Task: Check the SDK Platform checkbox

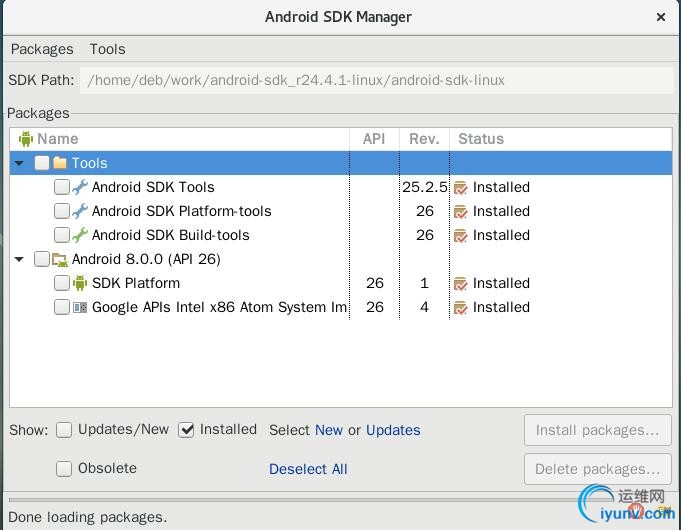Action: [x=62, y=283]
